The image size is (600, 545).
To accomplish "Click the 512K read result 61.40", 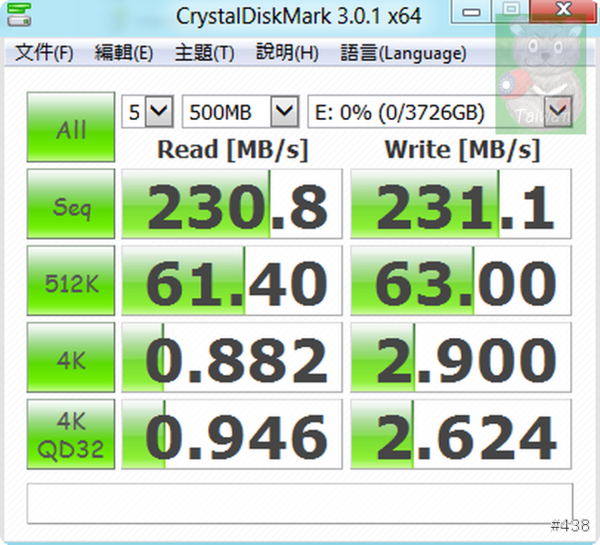I will (232, 281).
